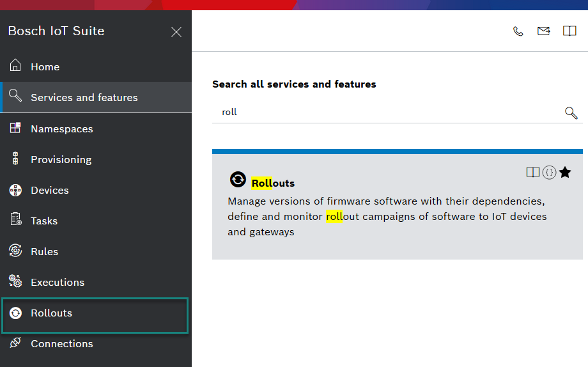
Task: Open Rollouts card documentation book icon
Action: [x=533, y=172]
